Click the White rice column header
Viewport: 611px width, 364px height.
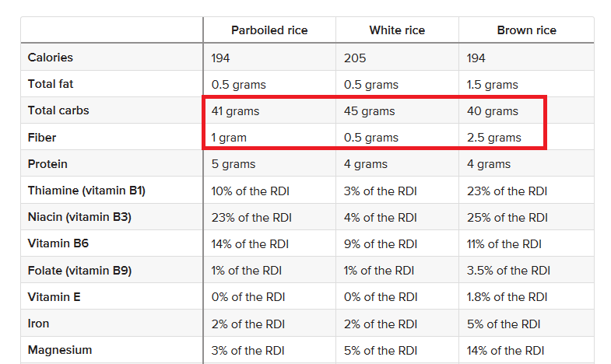coord(397,30)
